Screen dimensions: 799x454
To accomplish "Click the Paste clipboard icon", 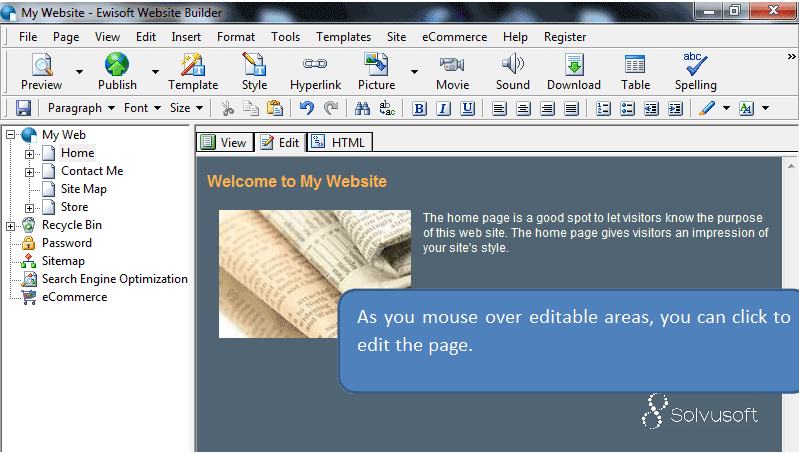I will click(275, 108).
